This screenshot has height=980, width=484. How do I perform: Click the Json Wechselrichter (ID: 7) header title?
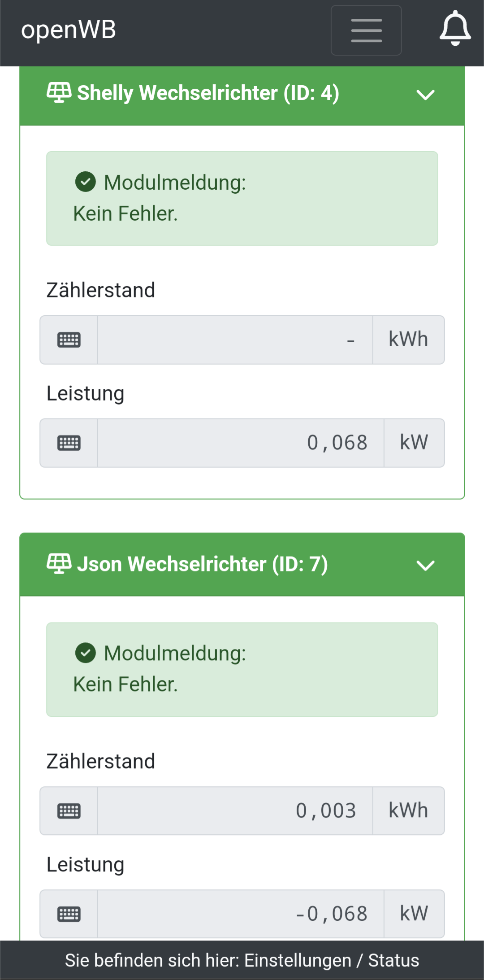tap(202, 564)
